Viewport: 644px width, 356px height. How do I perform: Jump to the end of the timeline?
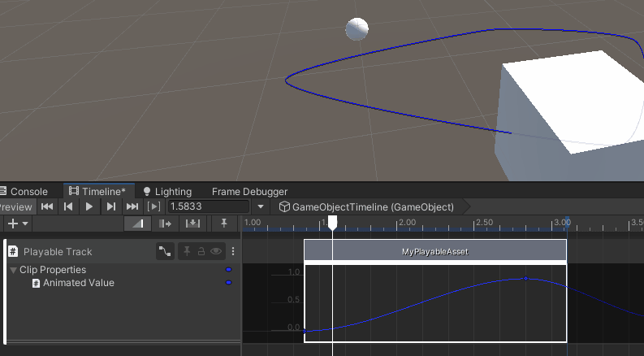click(132, 207)
